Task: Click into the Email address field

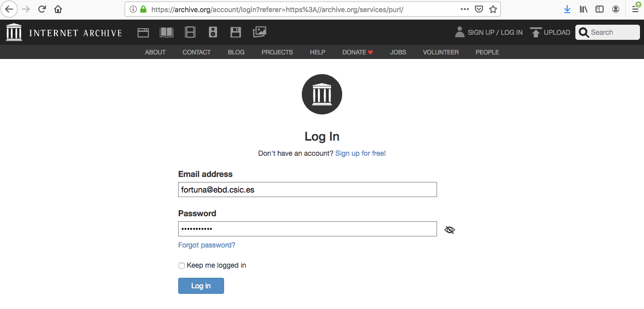Action: point(307,190)
